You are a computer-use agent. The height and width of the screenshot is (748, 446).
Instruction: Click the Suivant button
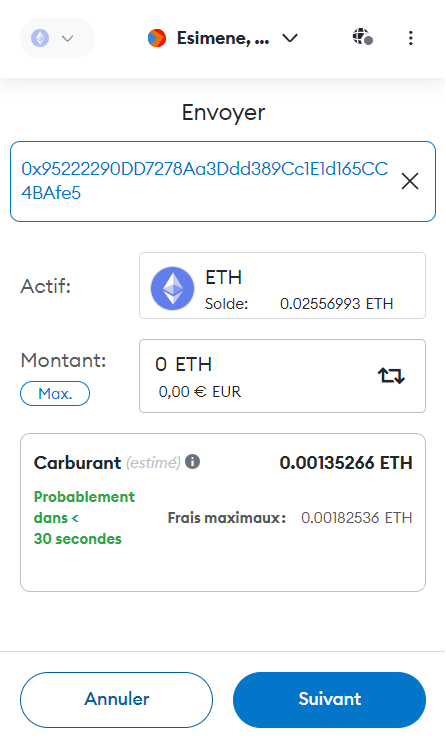click(x=329, y=700)
